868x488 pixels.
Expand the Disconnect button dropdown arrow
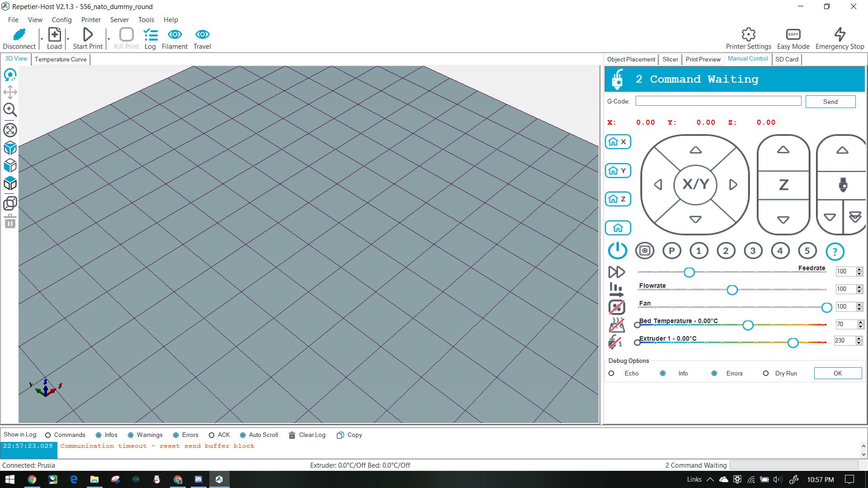tap(42, 39)
